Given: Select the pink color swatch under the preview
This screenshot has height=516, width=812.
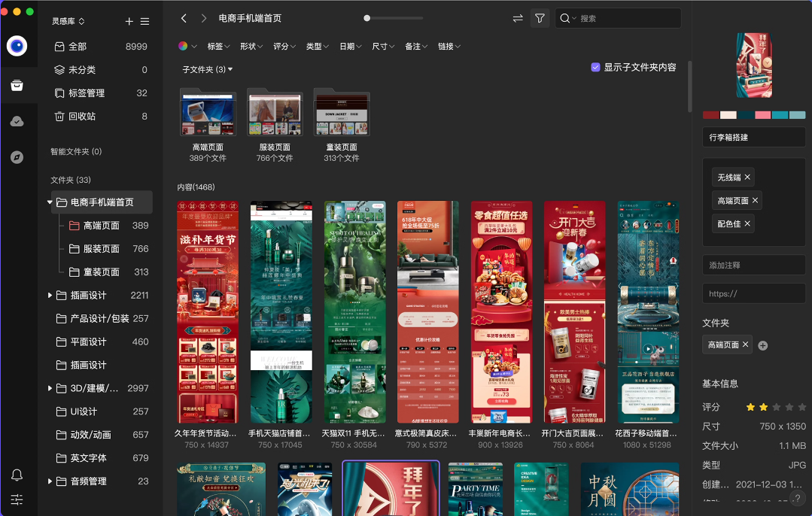Looking at the screenshot, I should coord(762,115).
